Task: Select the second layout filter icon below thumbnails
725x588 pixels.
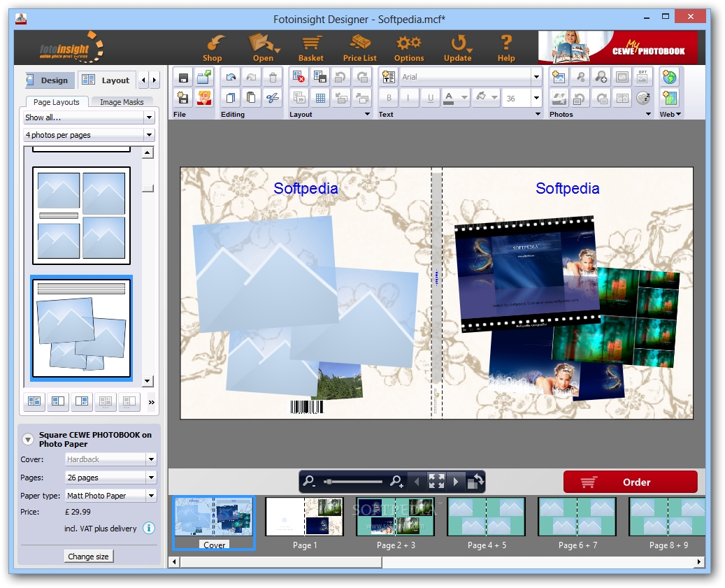Action: (x=58, y=401)
